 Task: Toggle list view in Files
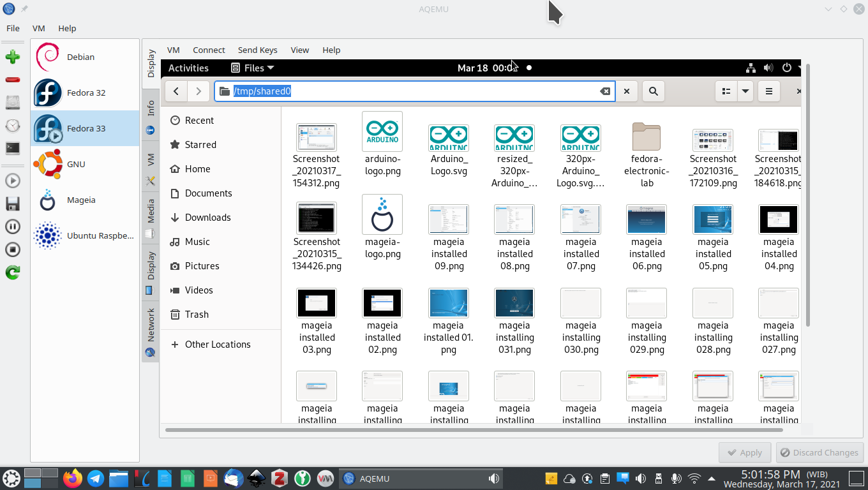click(726, 91)
